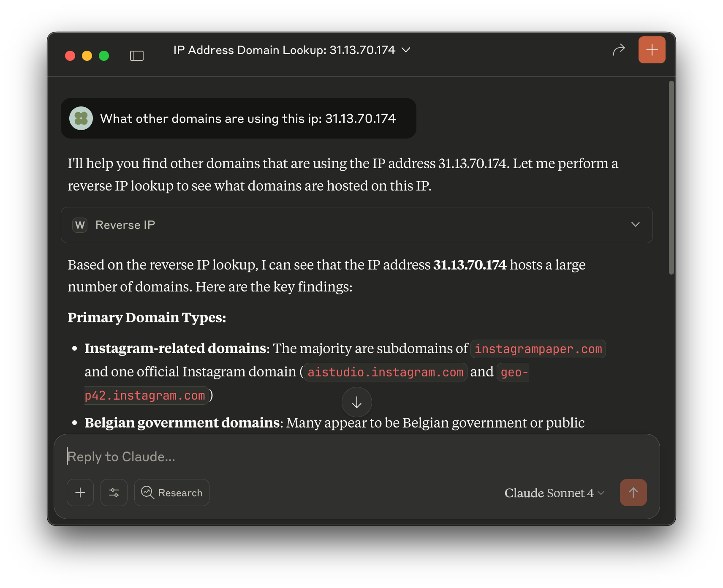Open the Claude Sonnet 4 model selector
Viewport: 723px width, 588px height.
click(554, 493)
